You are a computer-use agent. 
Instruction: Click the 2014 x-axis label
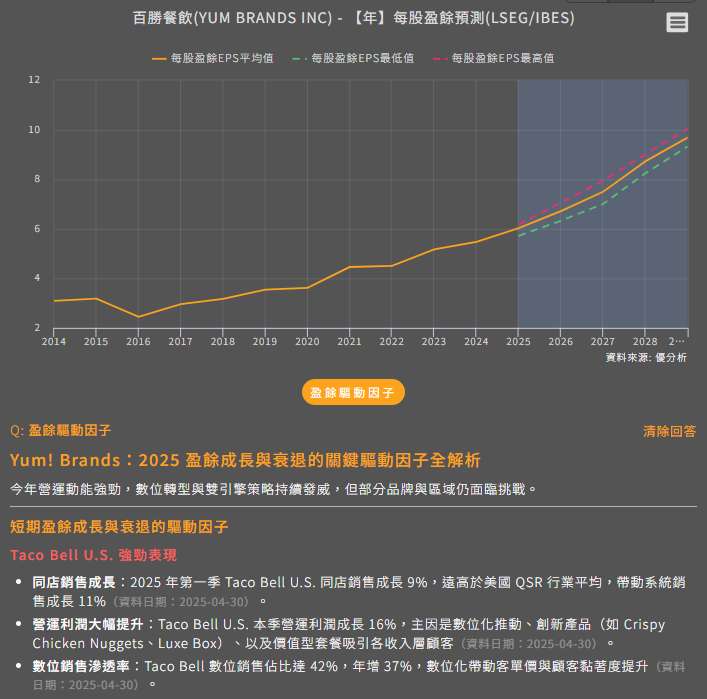54,341
